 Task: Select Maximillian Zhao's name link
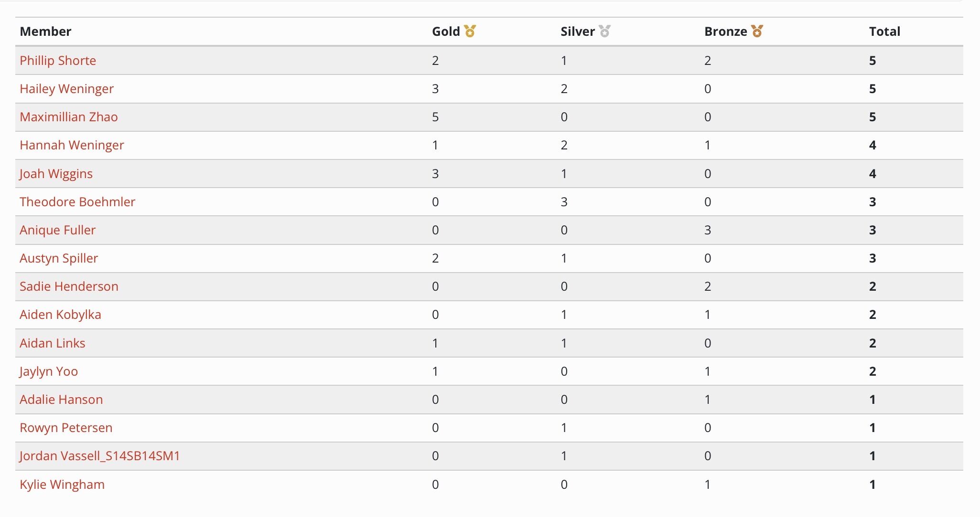[x=68, y=117]
